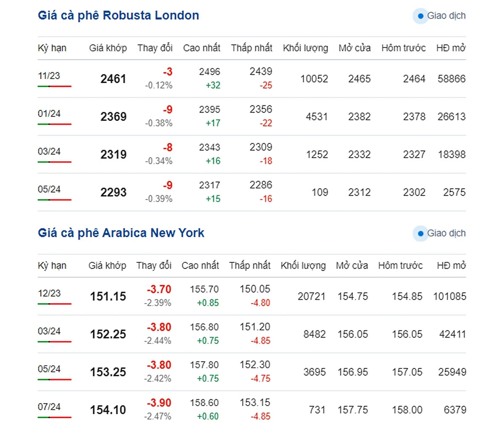504x427 pixels.
Task: Click the Robusta 11/23 green-red range bar
Action: (54, 86)
